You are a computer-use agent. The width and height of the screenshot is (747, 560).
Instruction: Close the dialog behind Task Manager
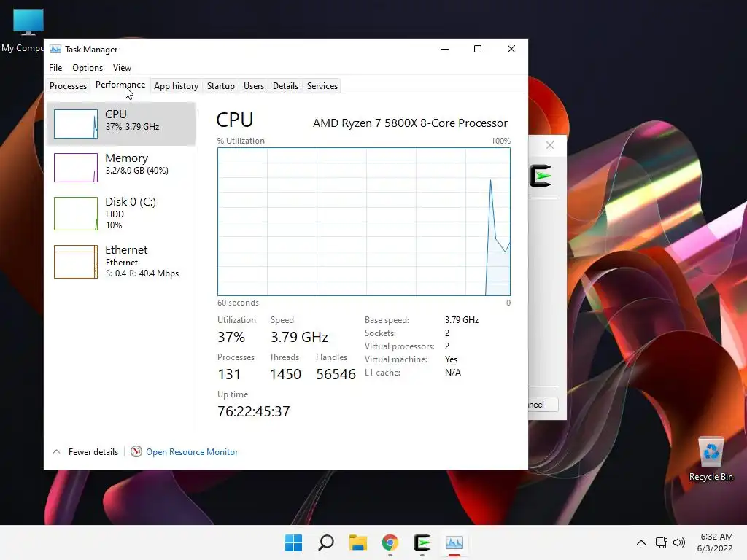pos(550,145)
